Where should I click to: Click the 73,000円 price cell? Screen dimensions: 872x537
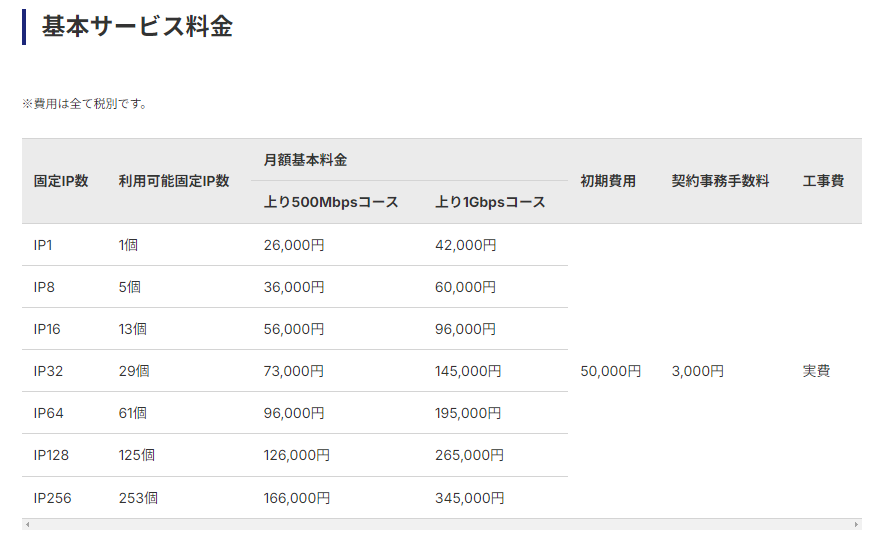pos(294,371)
